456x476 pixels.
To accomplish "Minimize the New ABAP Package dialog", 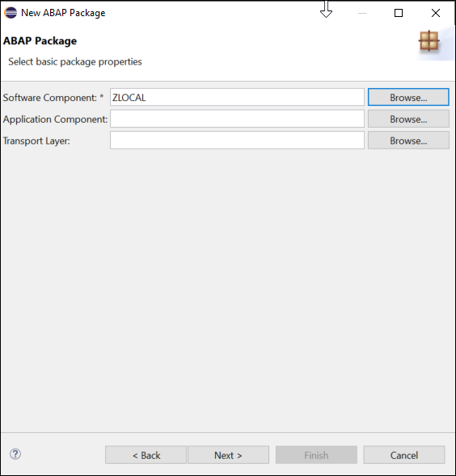I will pyautogui.click(x=362, y=13).
